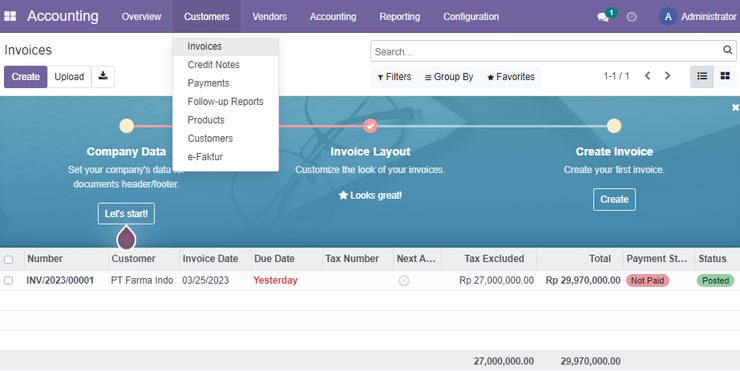Click the purple onboarding tooltip drop

[x=126, y=237]
